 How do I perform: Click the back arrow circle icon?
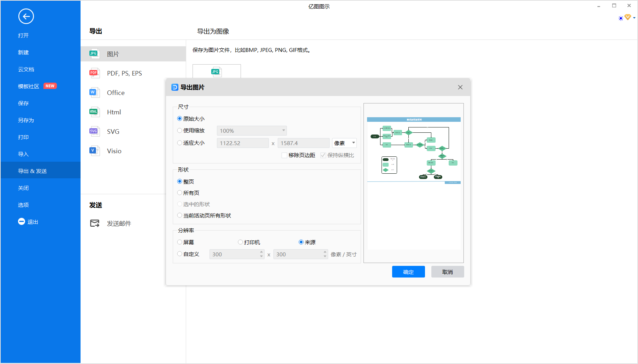coord(26,16)
